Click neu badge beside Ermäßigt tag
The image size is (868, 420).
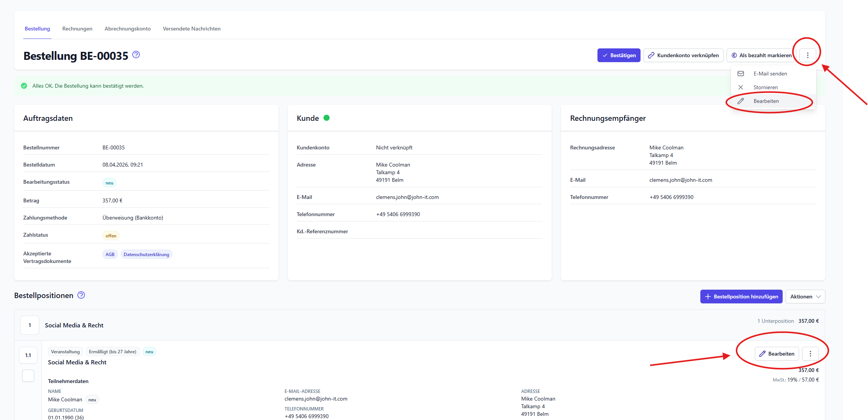click(x=149, y=351)
